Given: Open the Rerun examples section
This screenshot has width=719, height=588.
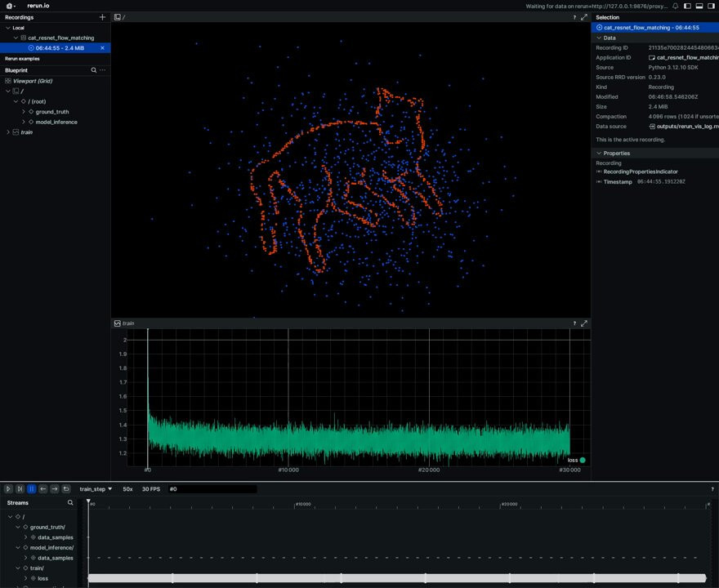Looking at the screenshot, I should tap(22, 59).
